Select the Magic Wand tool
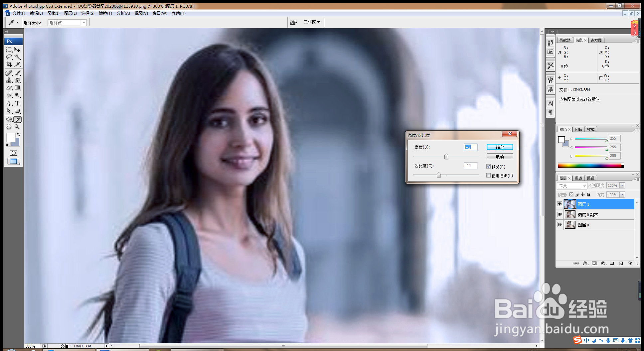This screenshot has height=351, width=644. pos(18,57)
